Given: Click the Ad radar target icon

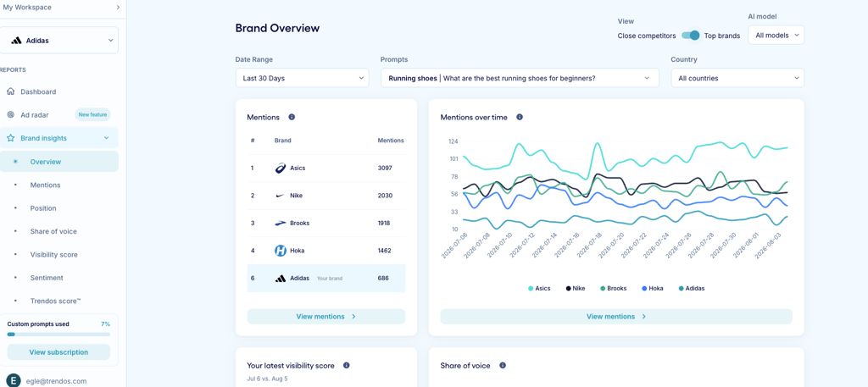Looking at the screenshot, I should point(10,115).
